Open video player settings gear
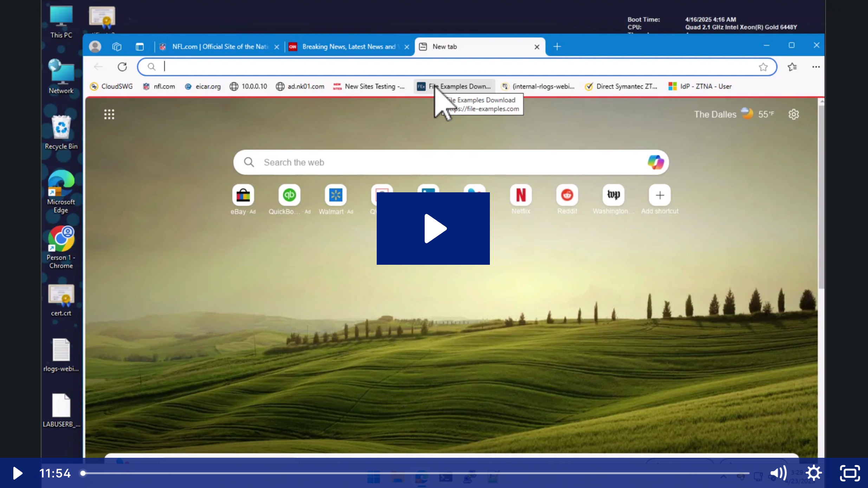Screen dimensions: 868x488 (814, 473)
